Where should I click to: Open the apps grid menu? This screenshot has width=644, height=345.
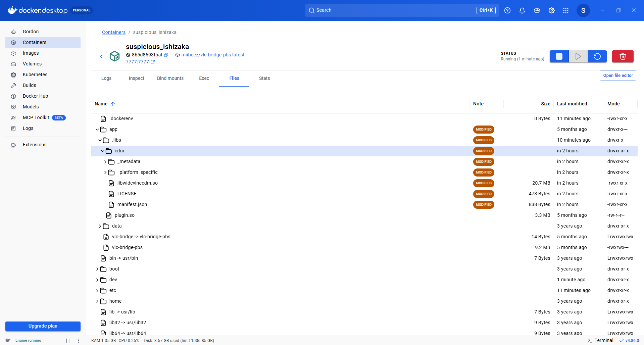[x=566, y=10]
